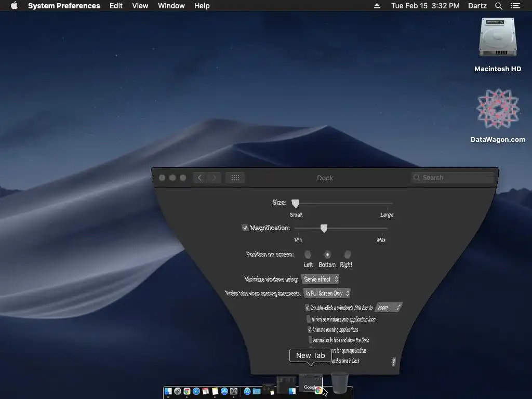
Task: Show all preferences using grid button
Action: click(x=235, y=178)
